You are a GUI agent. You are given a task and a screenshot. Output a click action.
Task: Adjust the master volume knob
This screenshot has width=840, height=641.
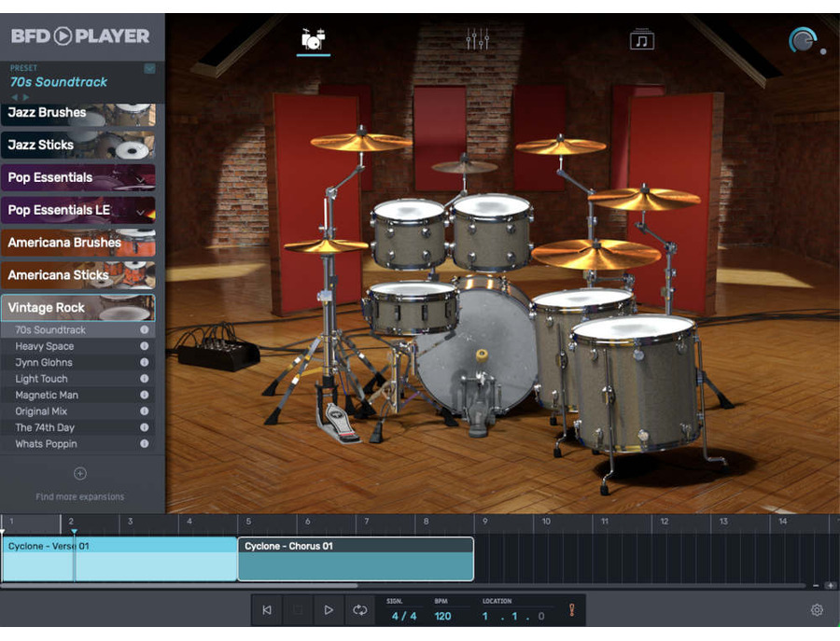803,41
